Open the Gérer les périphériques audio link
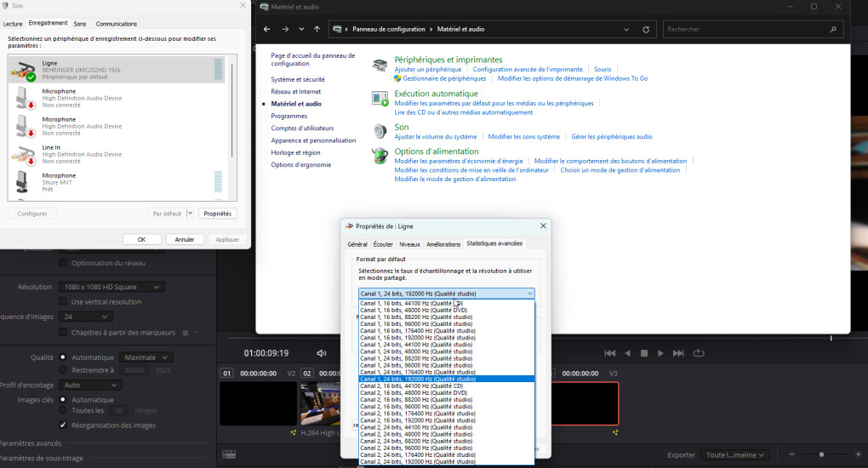The height and width of the screenshot is (468, 868). tap(611, 136)
